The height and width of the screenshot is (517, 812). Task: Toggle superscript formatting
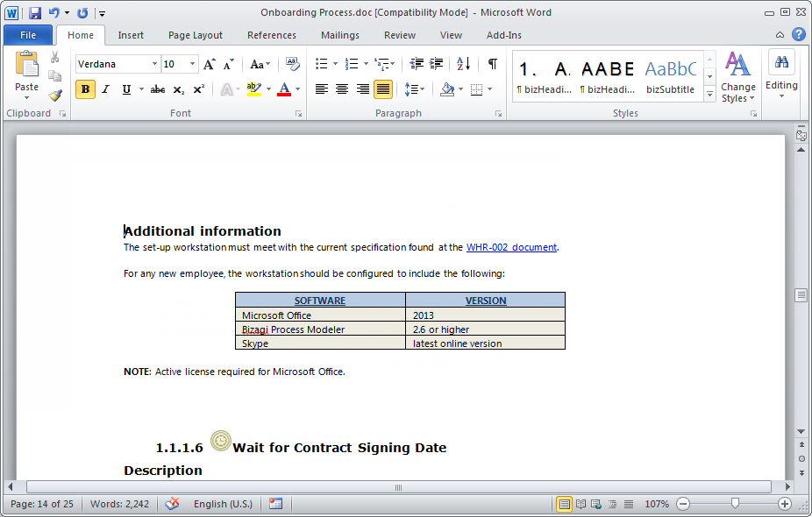199,89
